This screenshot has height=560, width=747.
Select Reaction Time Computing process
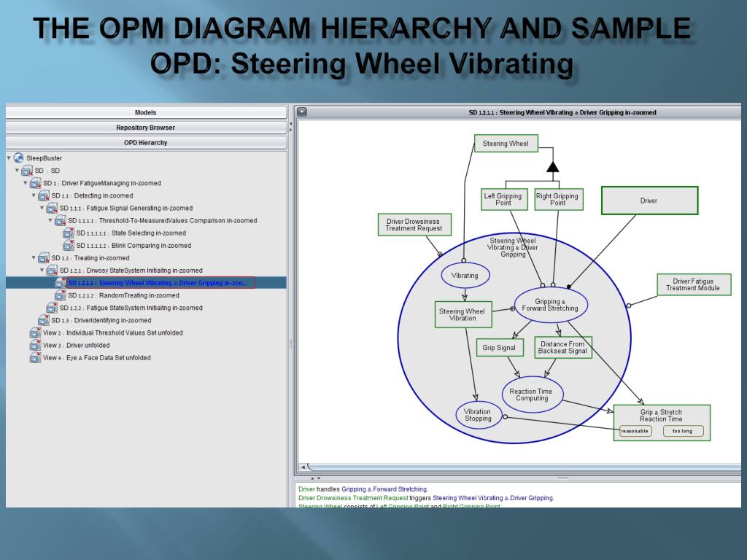(x=532, y=394)
